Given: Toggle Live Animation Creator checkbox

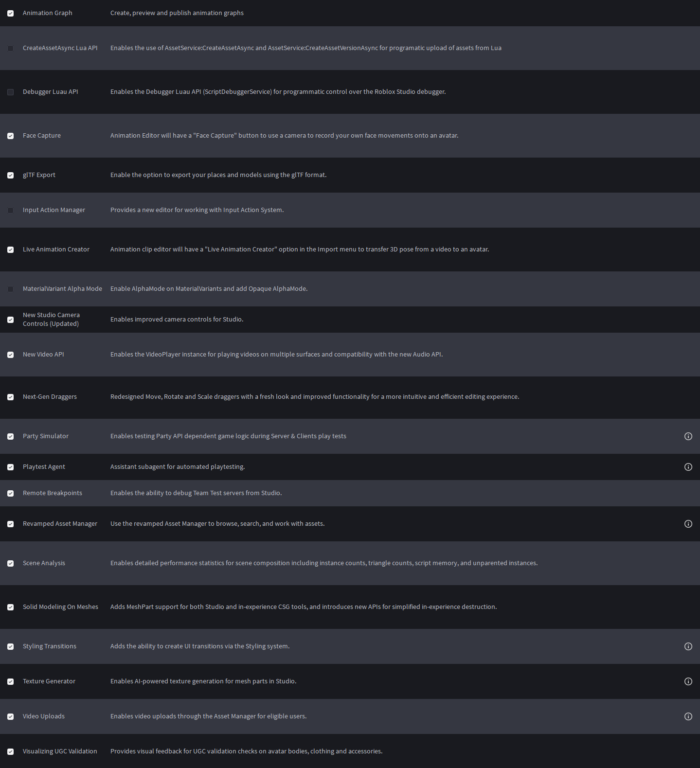Looking at the screenshot, I should click(10, 250).
